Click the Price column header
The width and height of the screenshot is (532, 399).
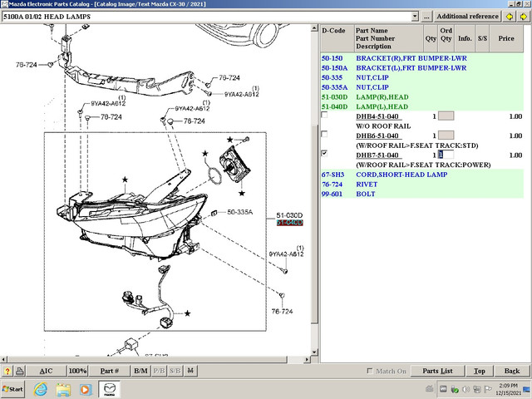pos(506,38)
